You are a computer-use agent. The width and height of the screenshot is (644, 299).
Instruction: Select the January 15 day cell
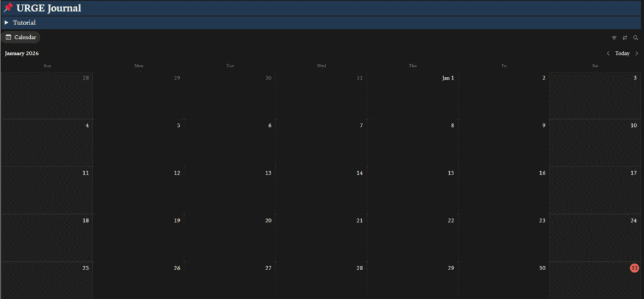pyautogui.click(x=413, y=190)
